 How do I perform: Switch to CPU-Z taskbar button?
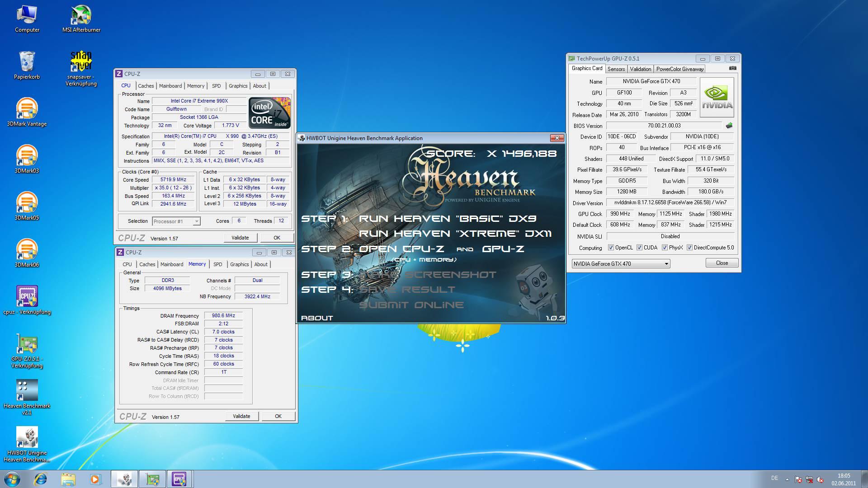point(180,479)
